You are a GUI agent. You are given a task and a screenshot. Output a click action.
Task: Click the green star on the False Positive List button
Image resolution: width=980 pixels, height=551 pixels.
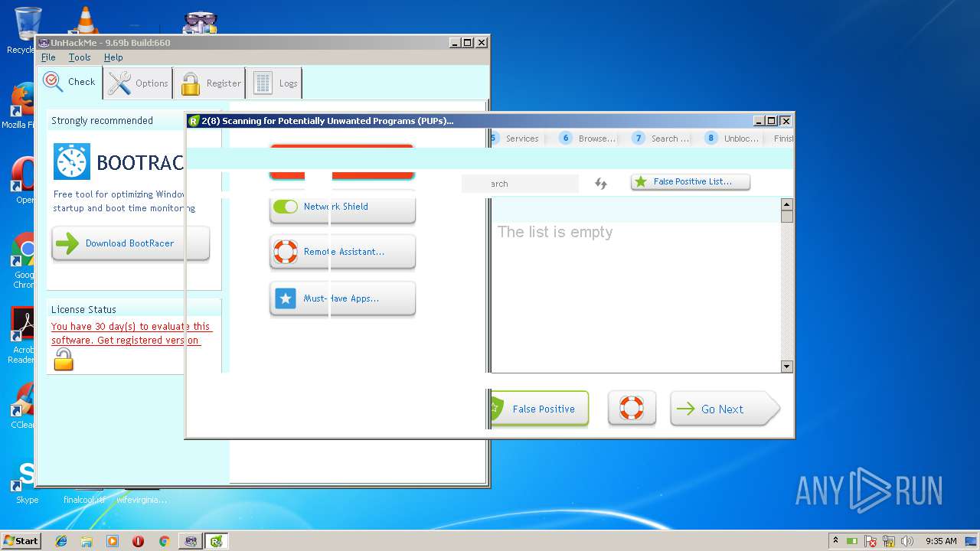[x=641, y=182]
